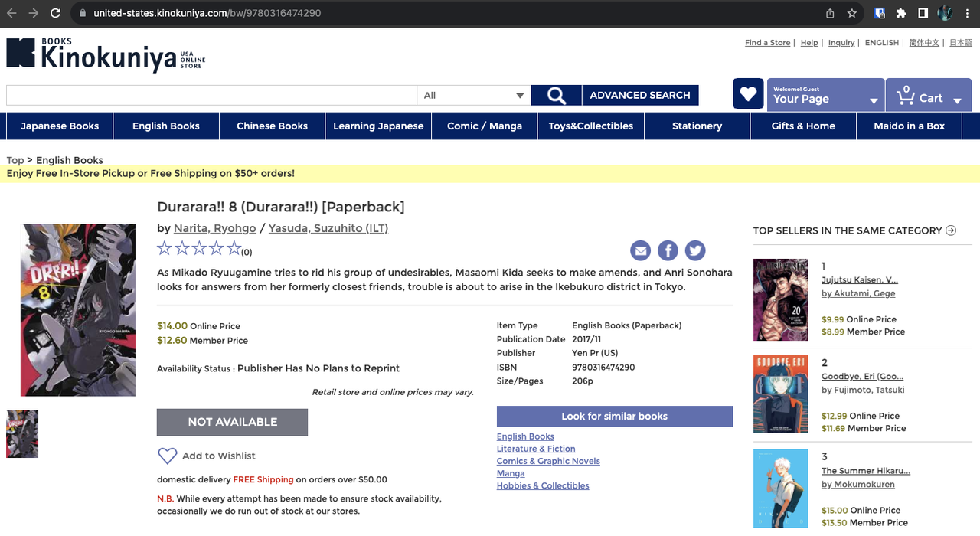Image resolution: width=980 pixels, height=536 pixels.
Task: Run search with magnifier button
Action: [557, 96]
